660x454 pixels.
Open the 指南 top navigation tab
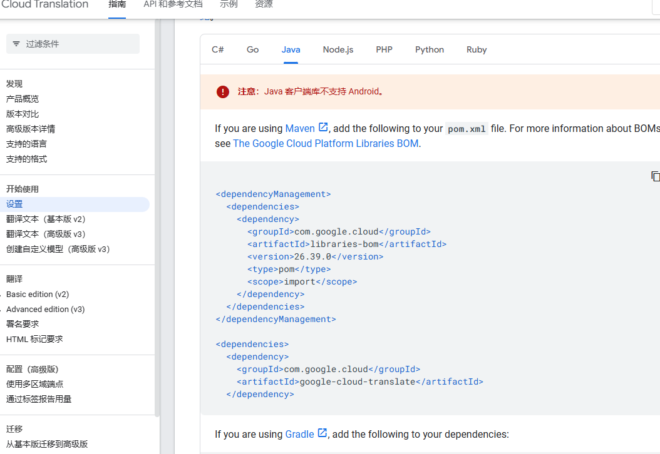[117, 5]
